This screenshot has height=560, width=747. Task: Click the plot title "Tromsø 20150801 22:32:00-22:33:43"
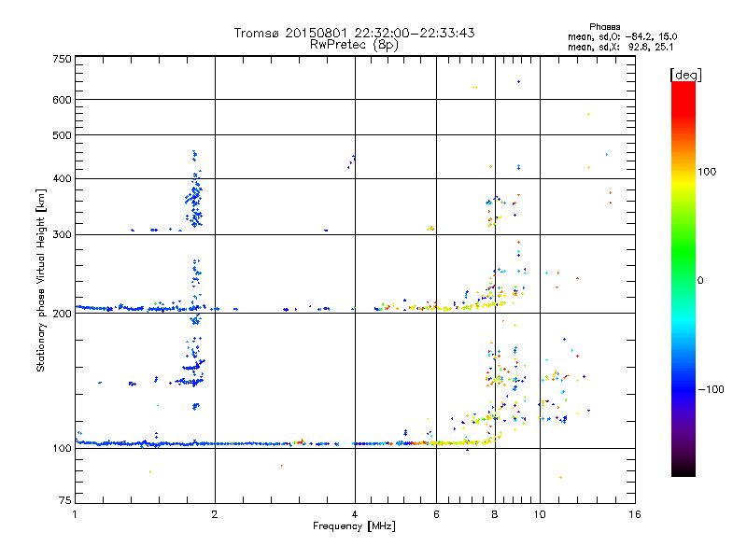[354, 33]
